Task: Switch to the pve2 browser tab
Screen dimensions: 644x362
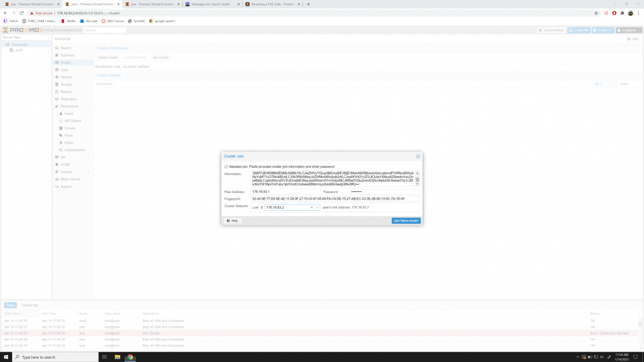Action: point(92,4)
